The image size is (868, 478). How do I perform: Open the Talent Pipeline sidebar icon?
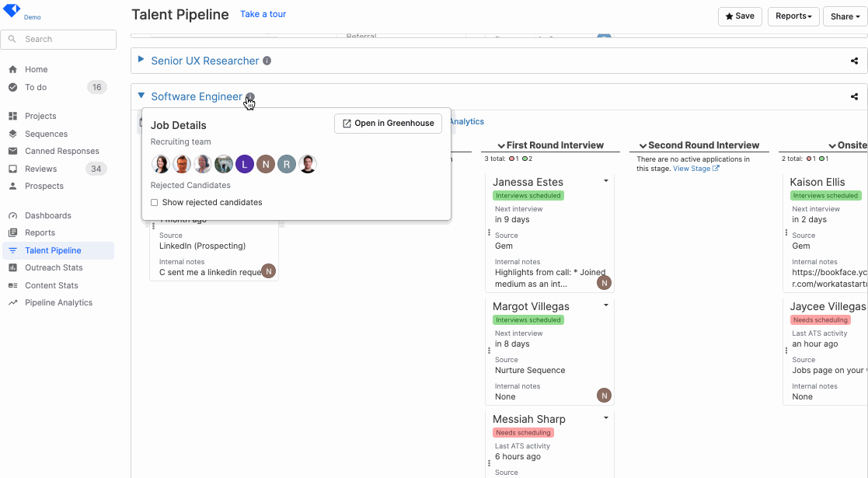(x=11, y=250)
